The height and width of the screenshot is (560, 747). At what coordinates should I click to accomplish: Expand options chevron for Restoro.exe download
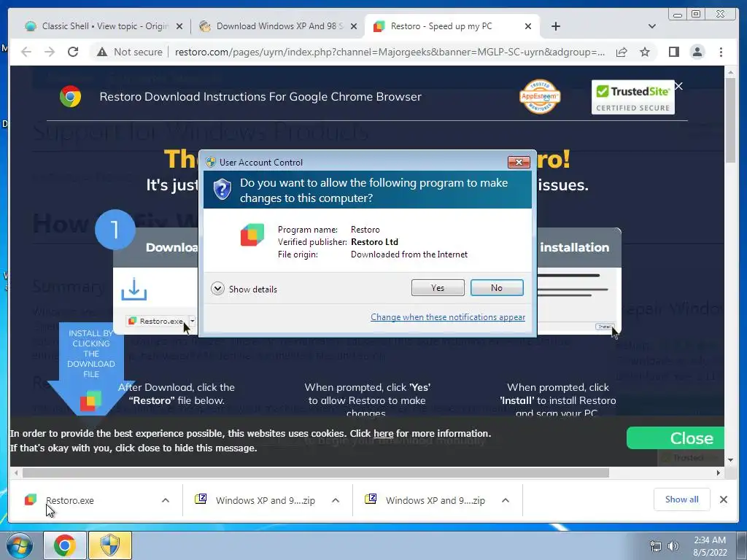[166, 500]
